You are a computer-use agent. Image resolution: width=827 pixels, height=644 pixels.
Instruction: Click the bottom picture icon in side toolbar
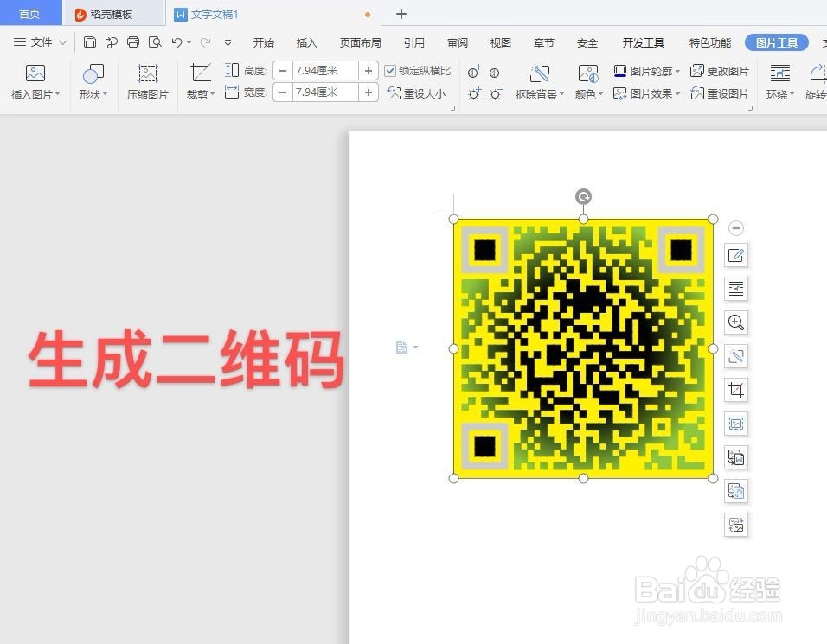(736, 525)
